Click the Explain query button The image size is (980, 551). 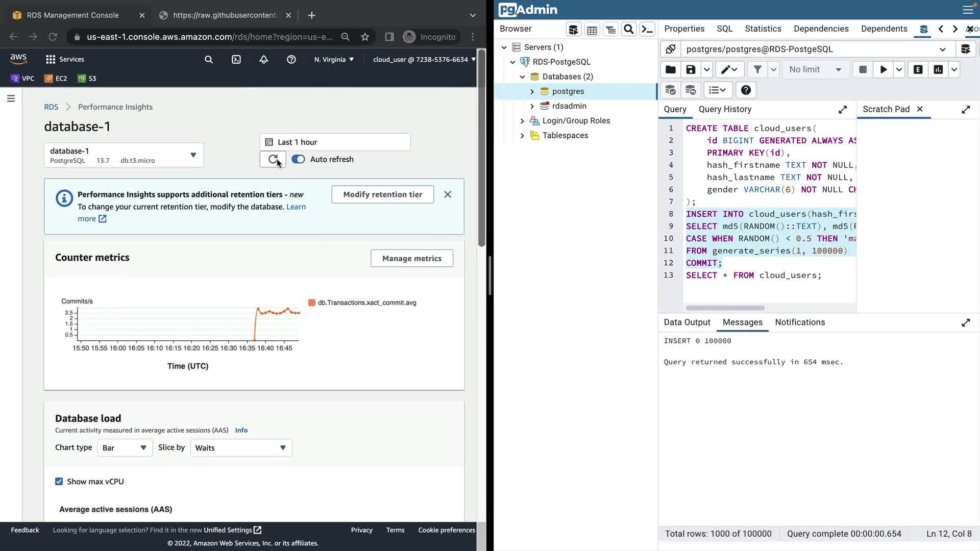point(918,70)
